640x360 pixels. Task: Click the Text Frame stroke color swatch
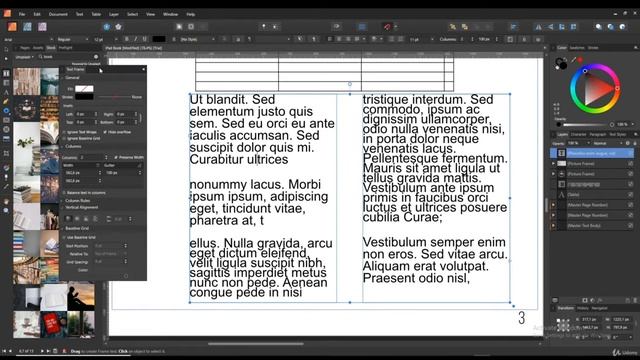(84, 97)
